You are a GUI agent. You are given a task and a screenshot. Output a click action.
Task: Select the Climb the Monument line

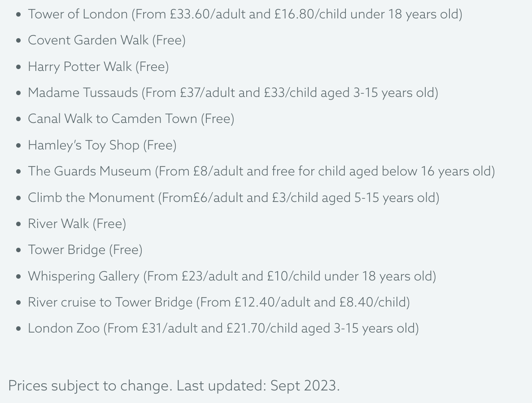point(234,197)
